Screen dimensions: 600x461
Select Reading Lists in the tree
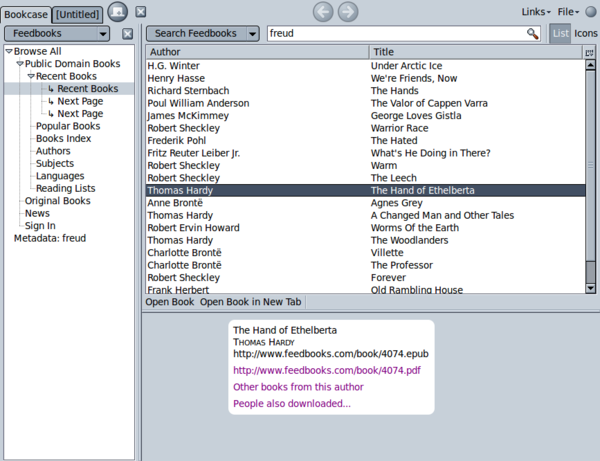[65, 188]
